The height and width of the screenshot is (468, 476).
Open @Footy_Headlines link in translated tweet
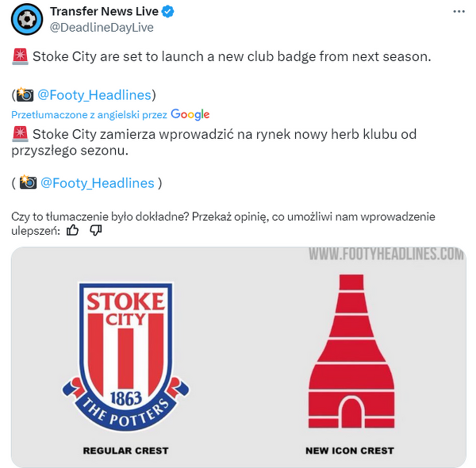click(98, 183)
